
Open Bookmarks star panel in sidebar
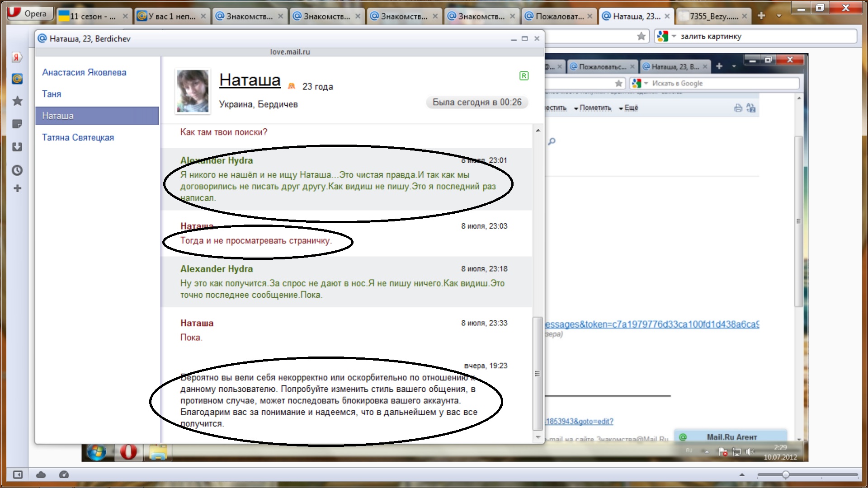(x=17, y=101)
